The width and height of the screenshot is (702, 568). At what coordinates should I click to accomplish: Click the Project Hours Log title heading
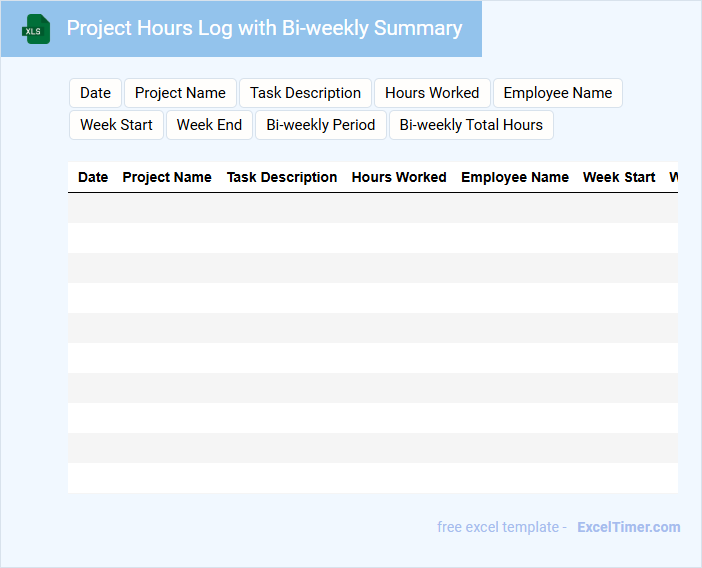264,28
